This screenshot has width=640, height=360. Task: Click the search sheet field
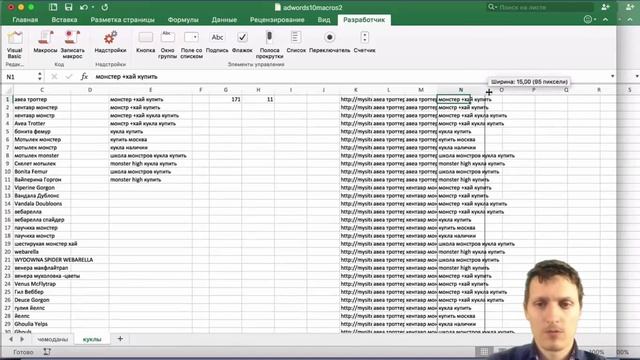(x=540, y=7)
